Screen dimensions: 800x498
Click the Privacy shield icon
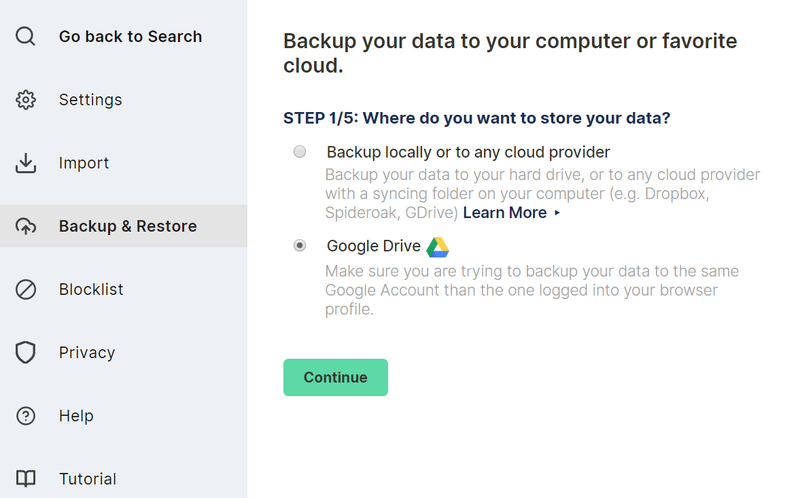[26, 352]
